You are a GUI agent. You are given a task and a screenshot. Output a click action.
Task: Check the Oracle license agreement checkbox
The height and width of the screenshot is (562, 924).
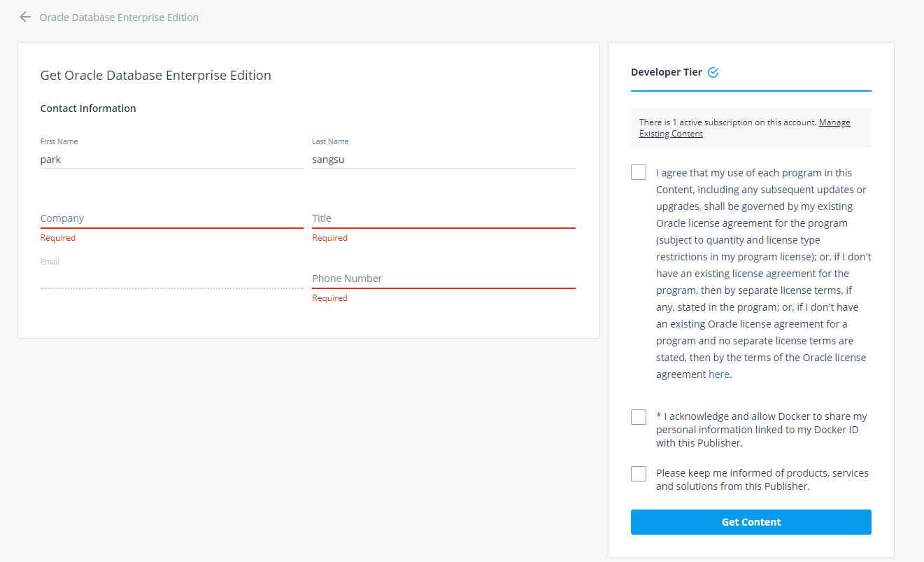pyautogui.click(x=639, y=172)
